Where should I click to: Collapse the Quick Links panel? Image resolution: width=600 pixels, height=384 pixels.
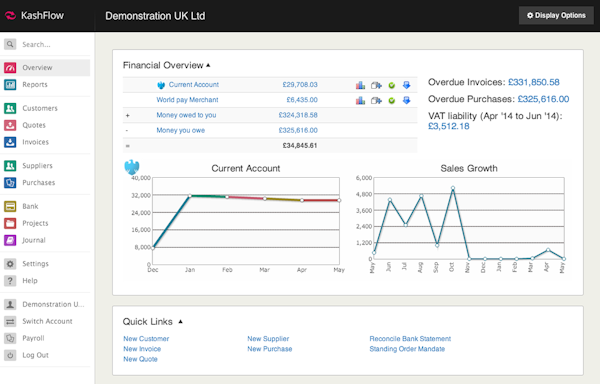click(181, 322)
